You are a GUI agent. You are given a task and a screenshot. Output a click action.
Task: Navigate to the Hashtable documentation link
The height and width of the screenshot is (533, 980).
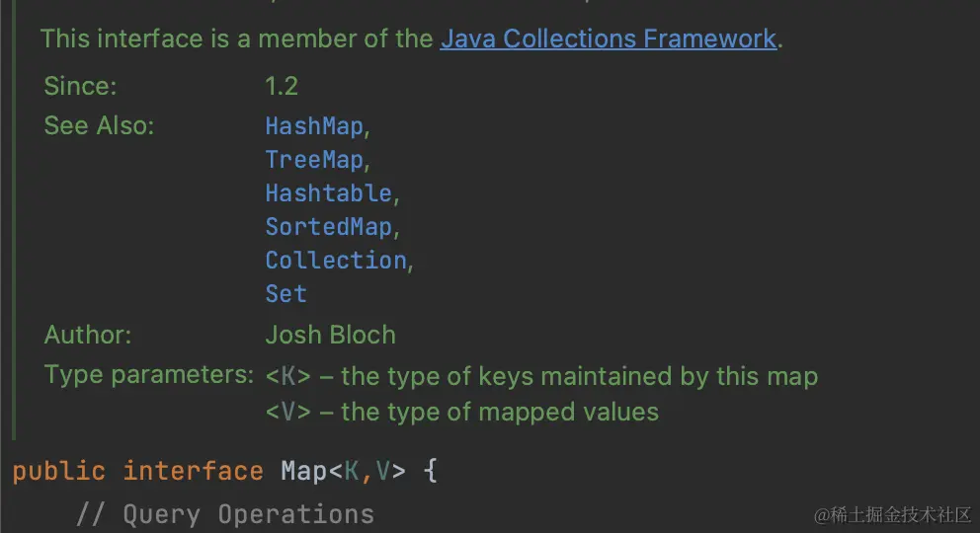329,193
